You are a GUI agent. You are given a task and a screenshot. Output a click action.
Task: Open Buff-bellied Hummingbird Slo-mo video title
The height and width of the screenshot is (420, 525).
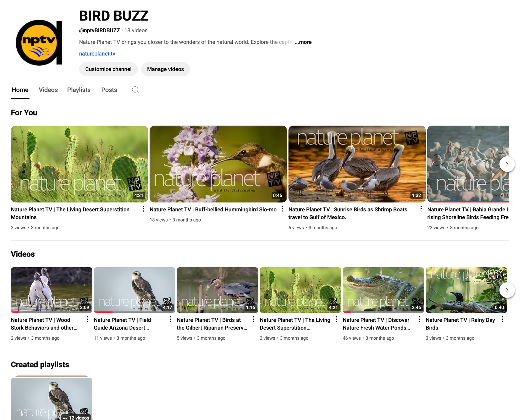[213, 209]
